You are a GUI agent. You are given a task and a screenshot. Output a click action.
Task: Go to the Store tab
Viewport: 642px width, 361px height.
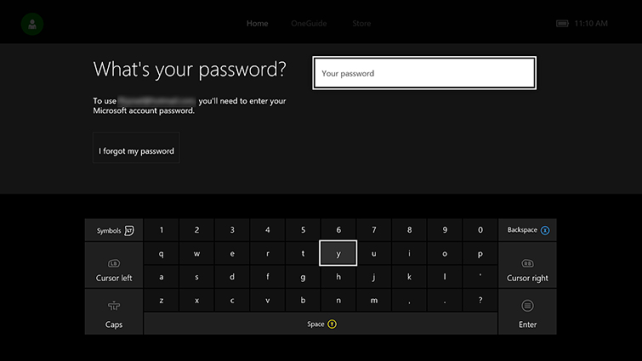point(362,23)
